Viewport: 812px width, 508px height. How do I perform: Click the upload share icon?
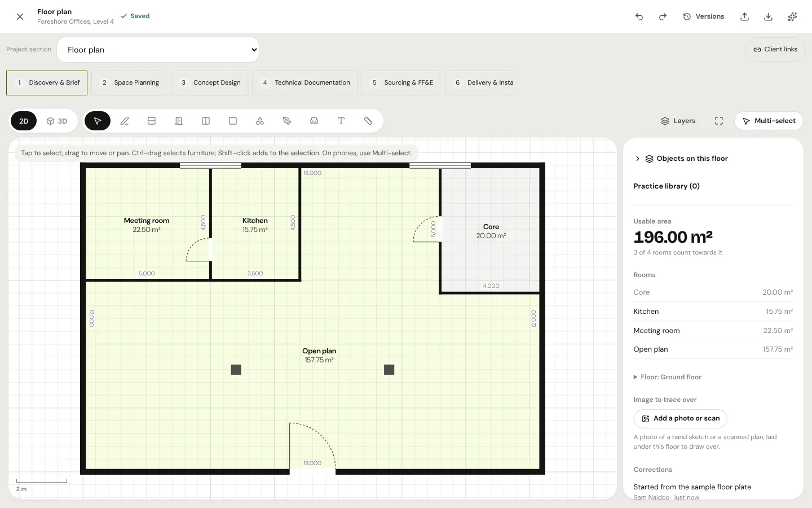[x=744, y=16]
